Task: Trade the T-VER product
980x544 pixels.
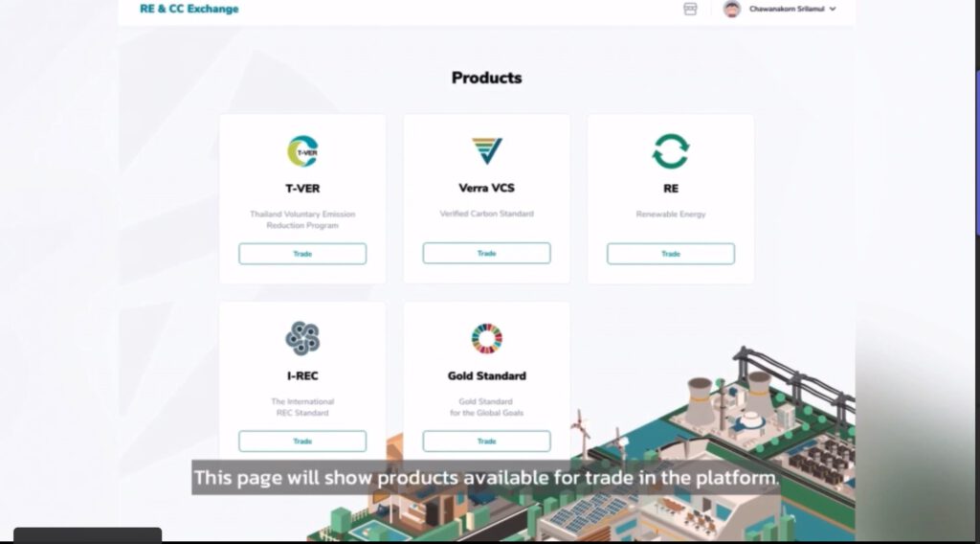Action: pyautogui.click(x=302, y=254)
